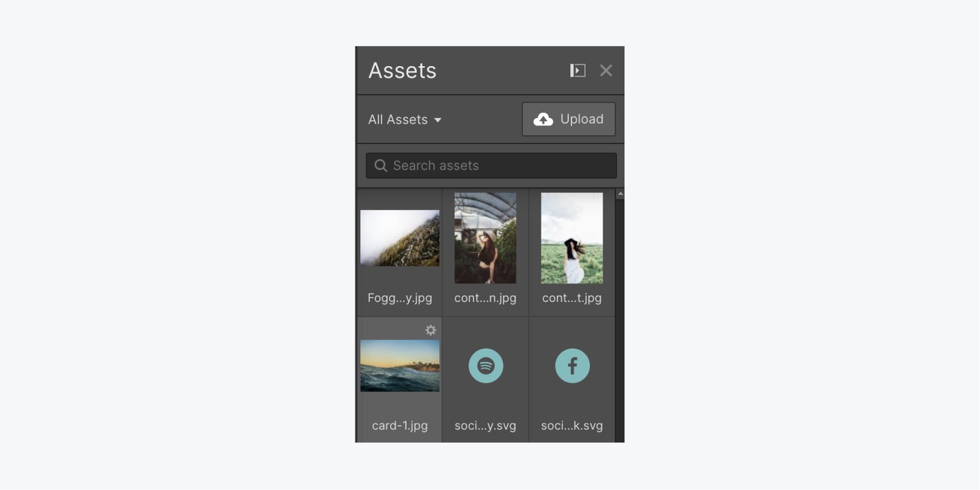
Task: Click the search magnifier icon
Action: click(x=380, y=166)
